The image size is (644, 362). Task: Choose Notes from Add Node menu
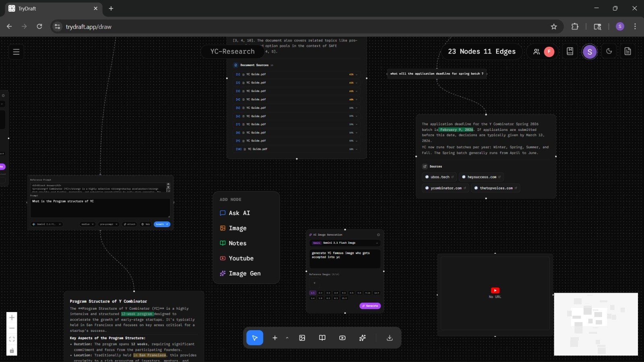click(246, 243)
